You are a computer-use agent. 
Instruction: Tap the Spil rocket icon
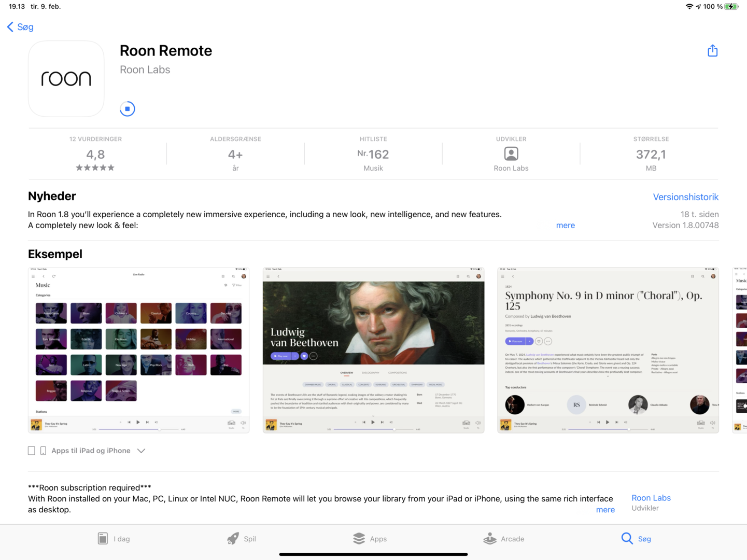[x=233, y=539]
